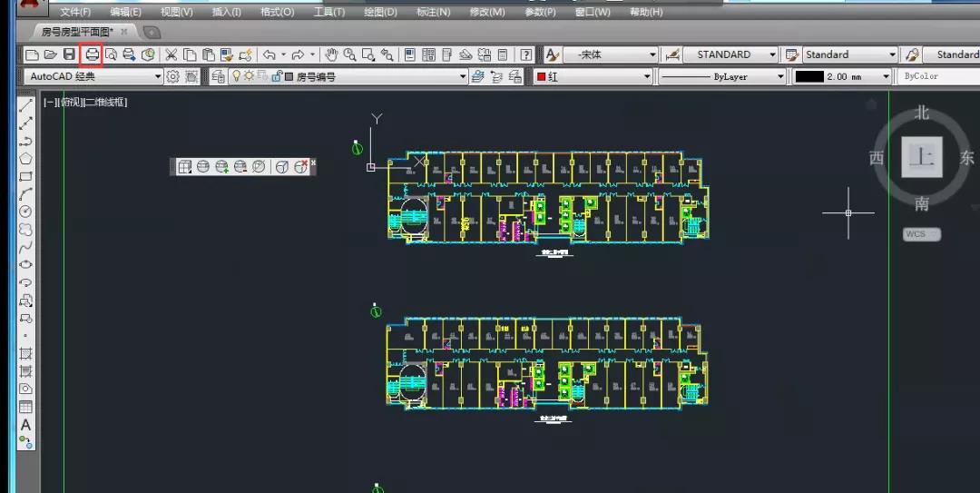
Task: Select the Polygon draw tool
Action: [x=26, y=158]
